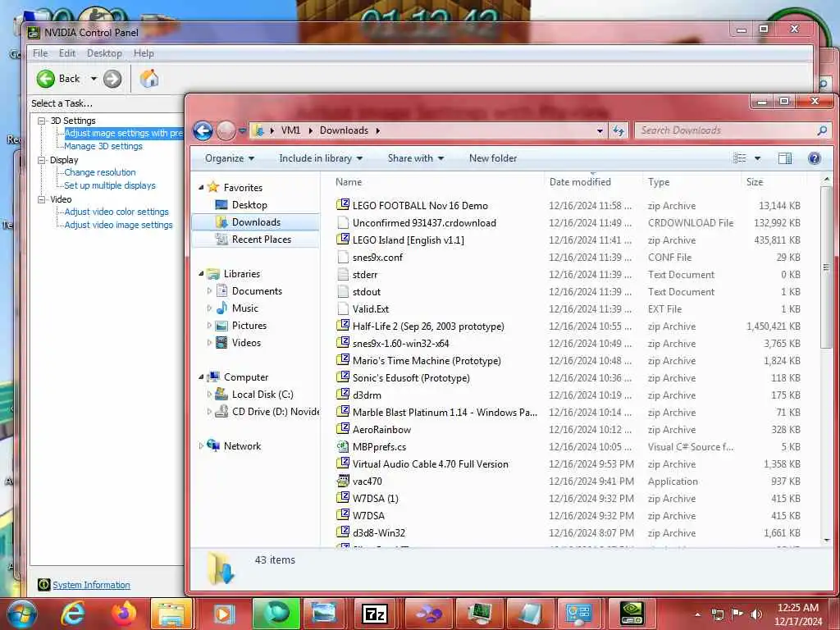
Task: Show hidden tray icons arrow
Action: point(697,614)
